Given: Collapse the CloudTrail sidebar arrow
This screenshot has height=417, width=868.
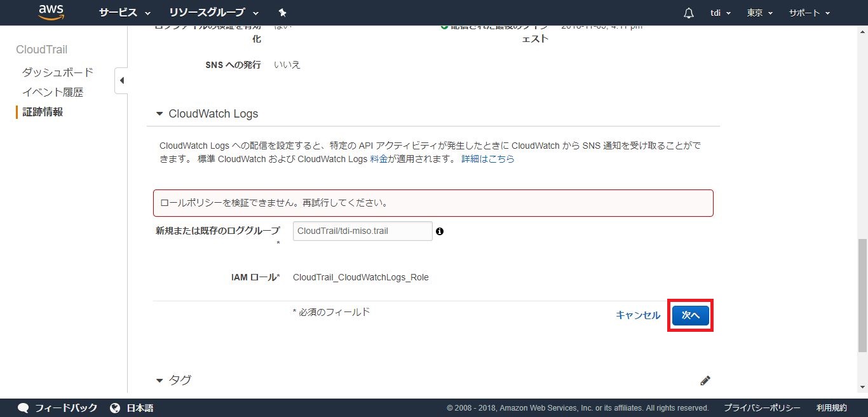Looking at the screenshot, I should pos(121,81).
